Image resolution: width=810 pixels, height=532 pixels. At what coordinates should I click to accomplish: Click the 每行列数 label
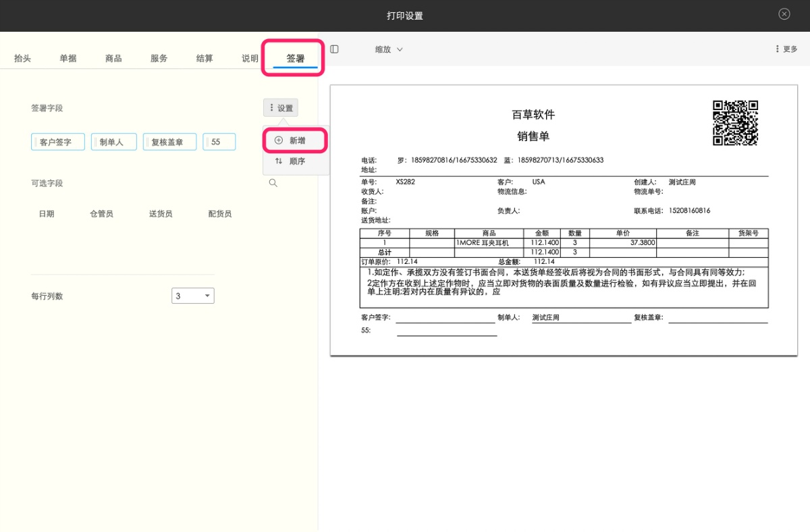[x=47, y=296]
